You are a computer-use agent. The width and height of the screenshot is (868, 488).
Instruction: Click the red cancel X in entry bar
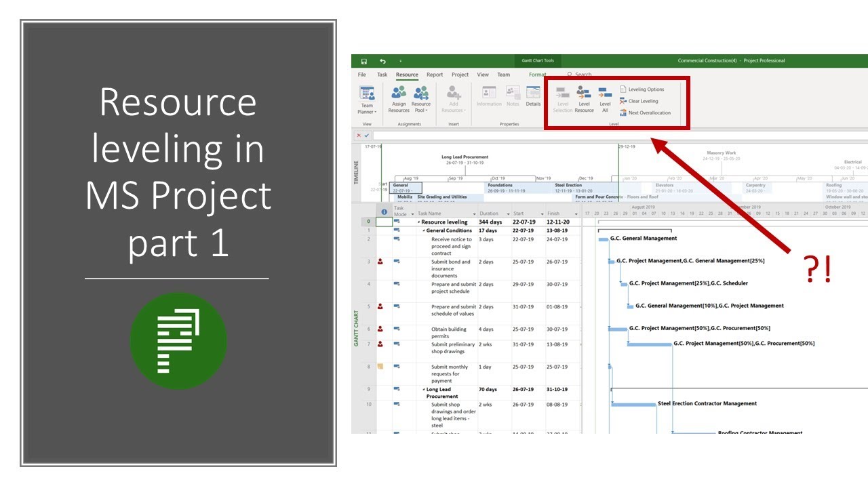click(359, 136)
